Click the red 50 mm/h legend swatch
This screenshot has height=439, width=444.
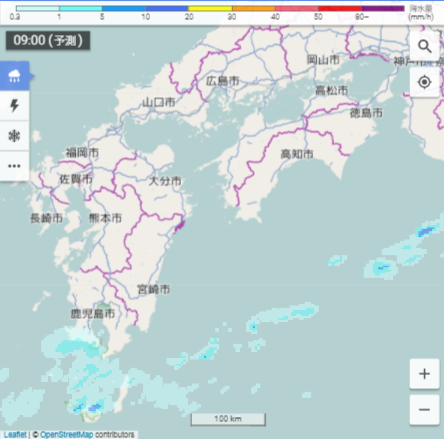(x=340, y=8)
